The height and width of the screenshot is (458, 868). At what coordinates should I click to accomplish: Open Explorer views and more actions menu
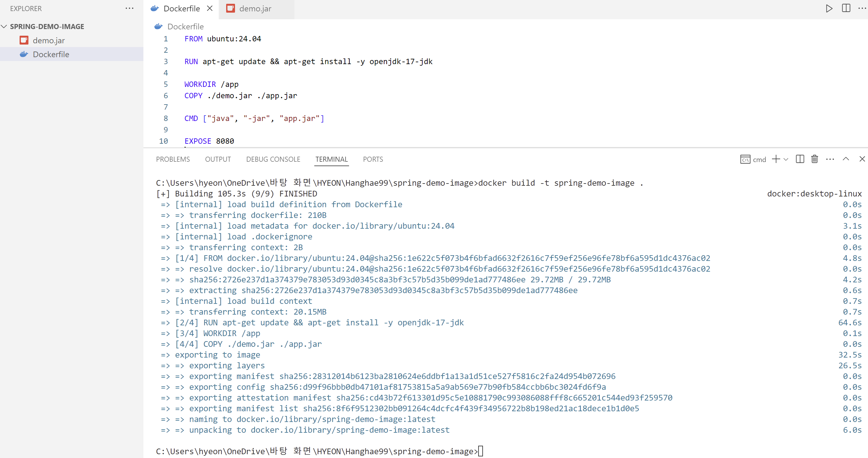click(130, 9)
